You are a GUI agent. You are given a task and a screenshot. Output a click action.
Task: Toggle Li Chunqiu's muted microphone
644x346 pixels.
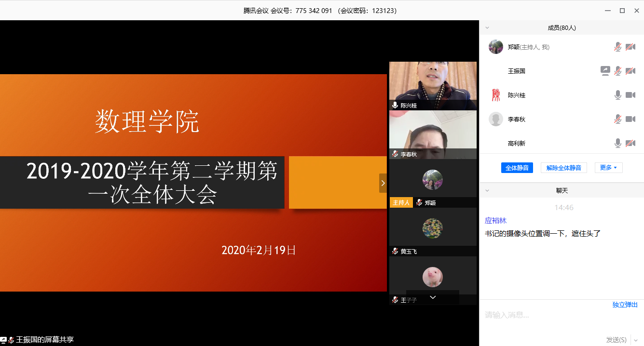[617, 119]
